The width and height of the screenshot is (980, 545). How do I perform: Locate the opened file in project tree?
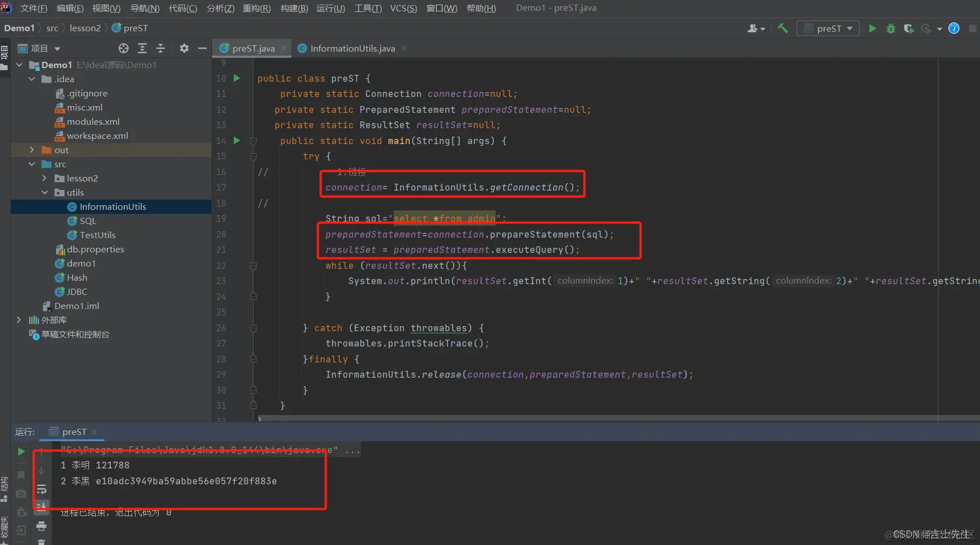point(124,48)
